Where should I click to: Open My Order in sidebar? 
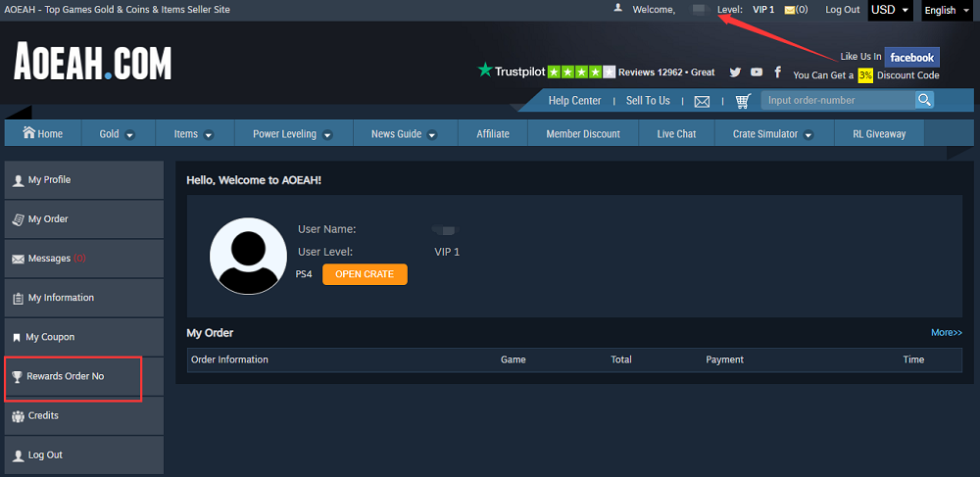83,219
